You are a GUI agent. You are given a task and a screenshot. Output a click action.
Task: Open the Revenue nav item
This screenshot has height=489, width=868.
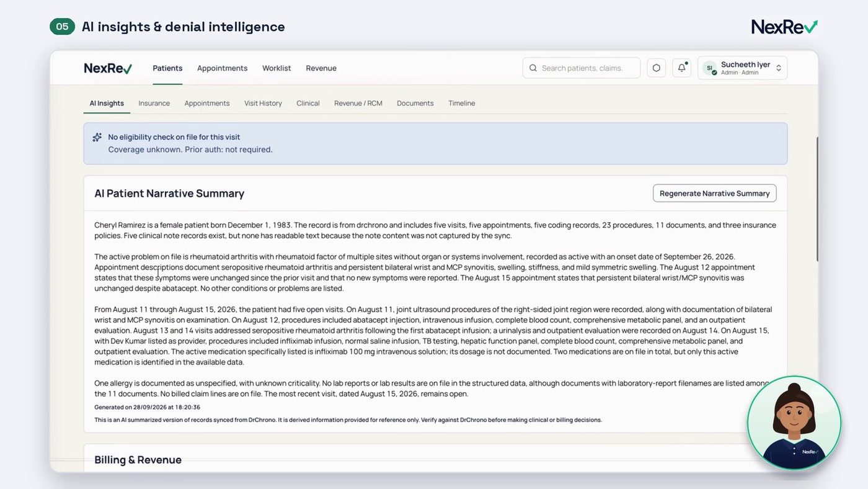tap(321, 68)
